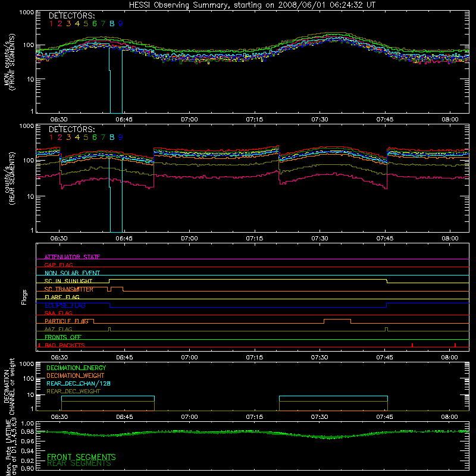Click the DECIMATION_WEIGHT legend label
The image size is (476, 476).
coord(76,375)
